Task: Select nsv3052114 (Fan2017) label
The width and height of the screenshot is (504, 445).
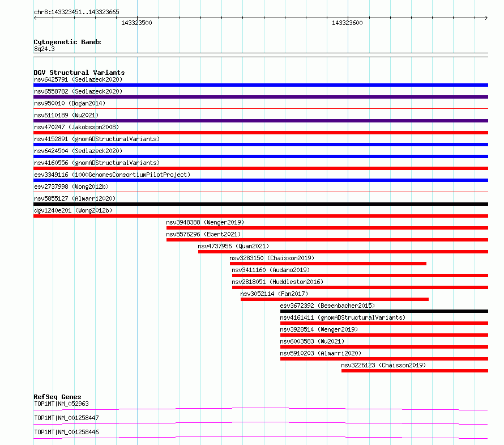Action: coord(274,294)
